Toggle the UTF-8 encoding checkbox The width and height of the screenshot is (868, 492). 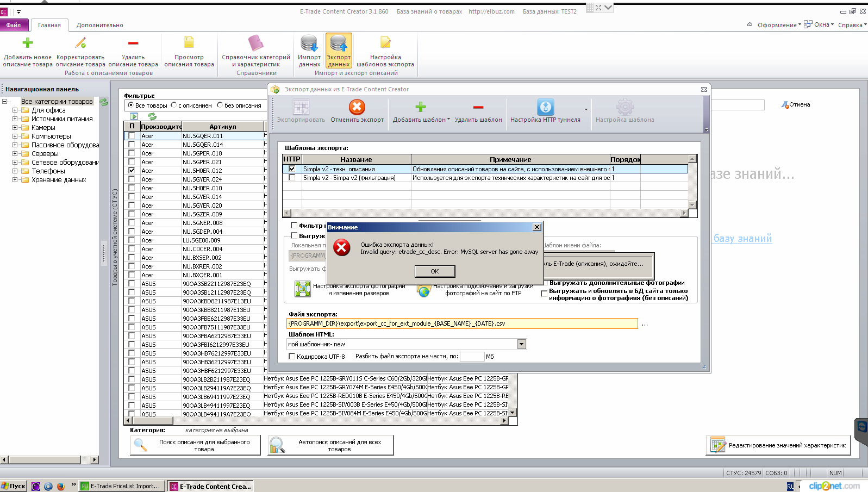tap(292, 357)
